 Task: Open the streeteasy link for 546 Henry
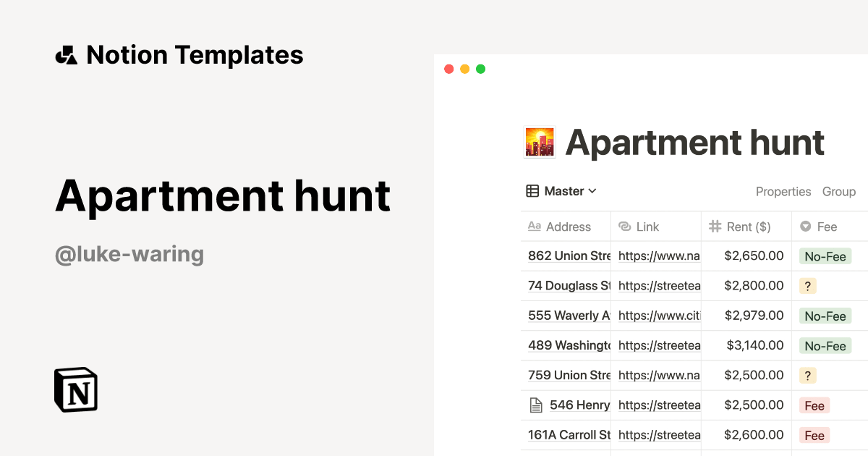click(x=659, y=405)
